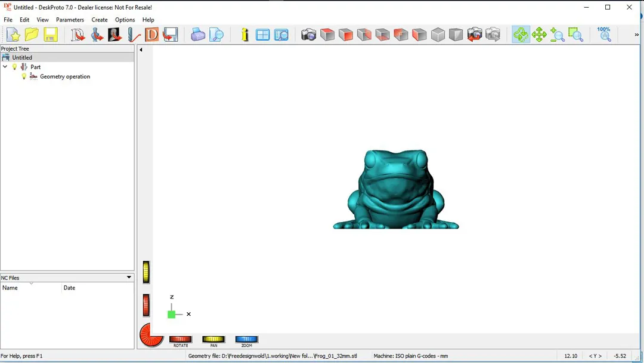Click the New Project star icon
Screen dimensions: 644x363
pos(13,35)
